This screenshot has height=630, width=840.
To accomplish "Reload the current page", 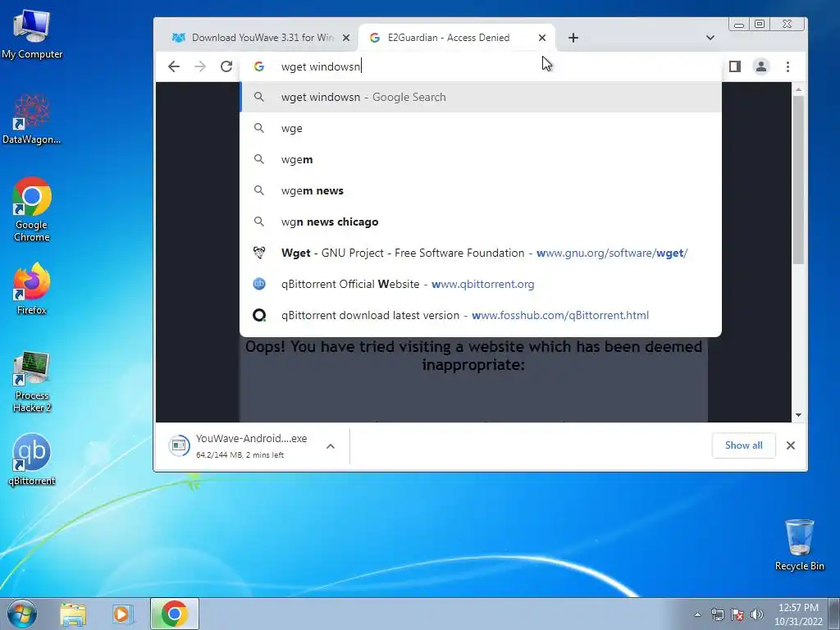I will [x=226, y=66].
